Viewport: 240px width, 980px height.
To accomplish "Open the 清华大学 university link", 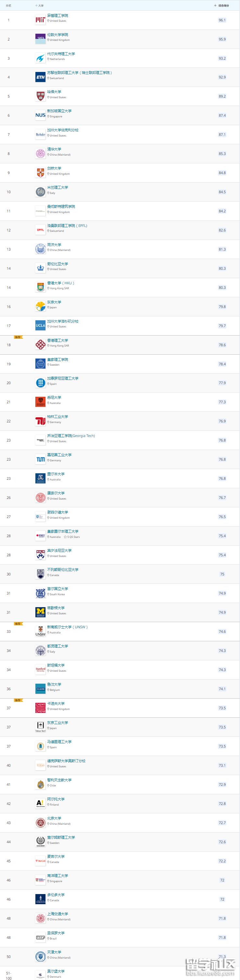I will click(x=54, y=149).
